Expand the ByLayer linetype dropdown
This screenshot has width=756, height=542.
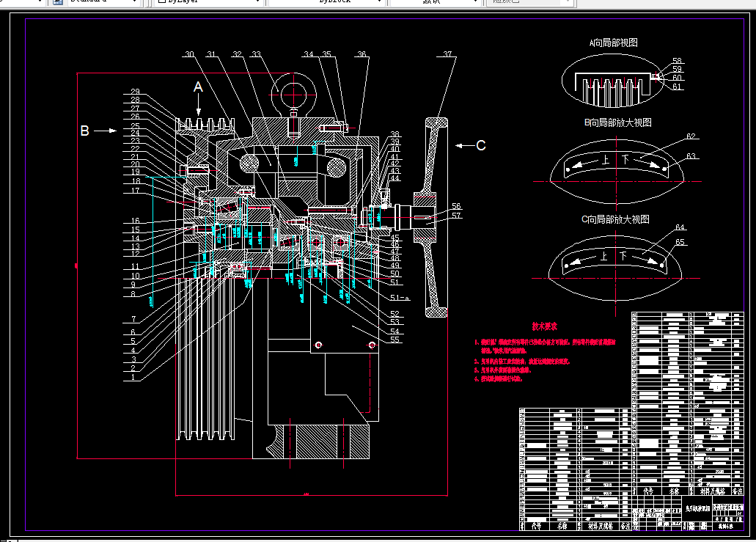click(x=257, y=2)
